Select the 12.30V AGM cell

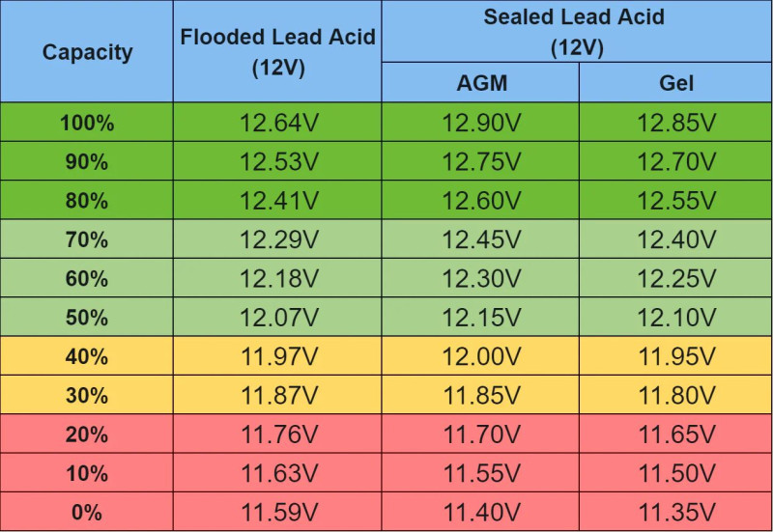[481, 279]
